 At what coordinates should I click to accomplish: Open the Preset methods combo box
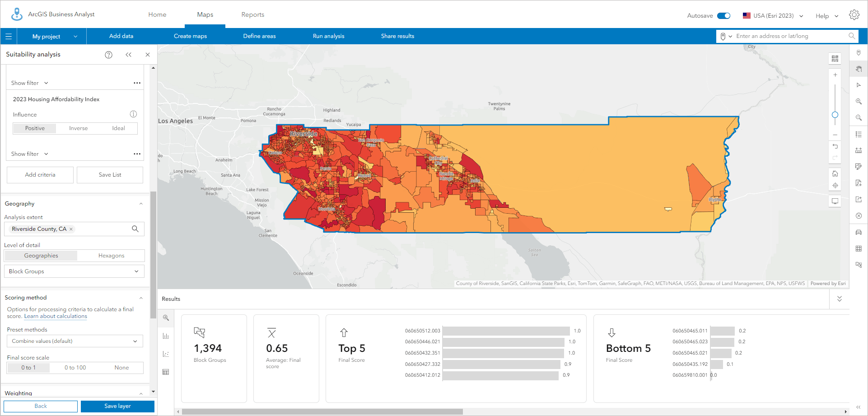(74, 341)
